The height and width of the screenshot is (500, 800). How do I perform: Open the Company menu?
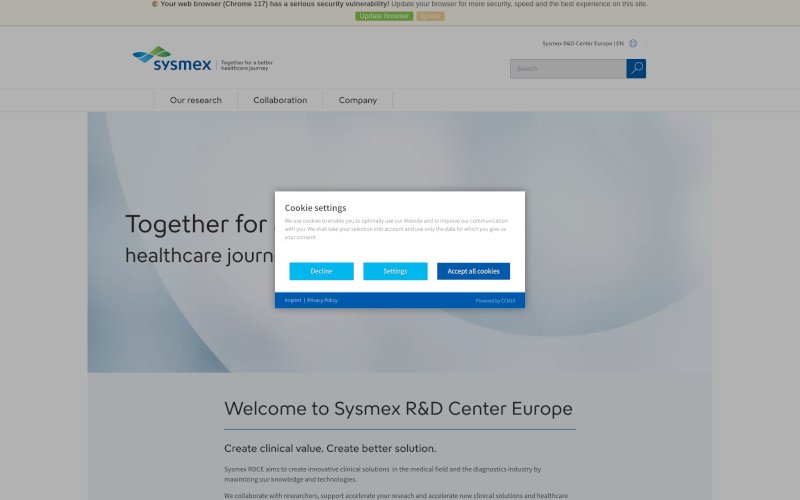coord(357,100)
